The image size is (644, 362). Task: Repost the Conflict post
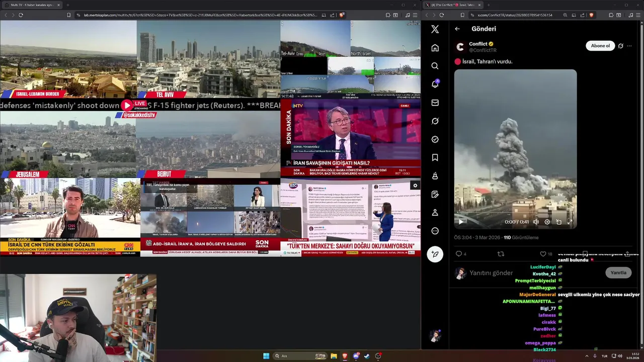point(501,254)
